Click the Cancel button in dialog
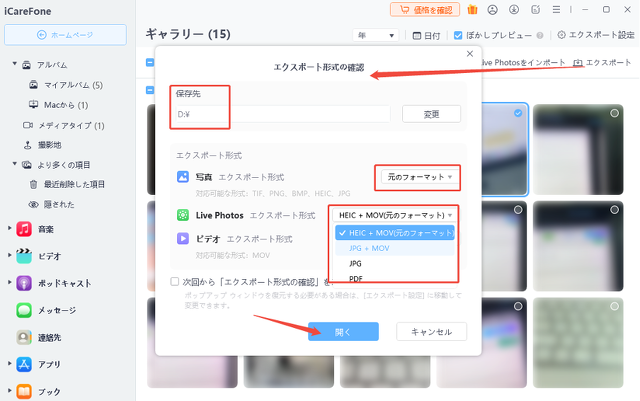640x401 pixels. click(x=431, y=332)
